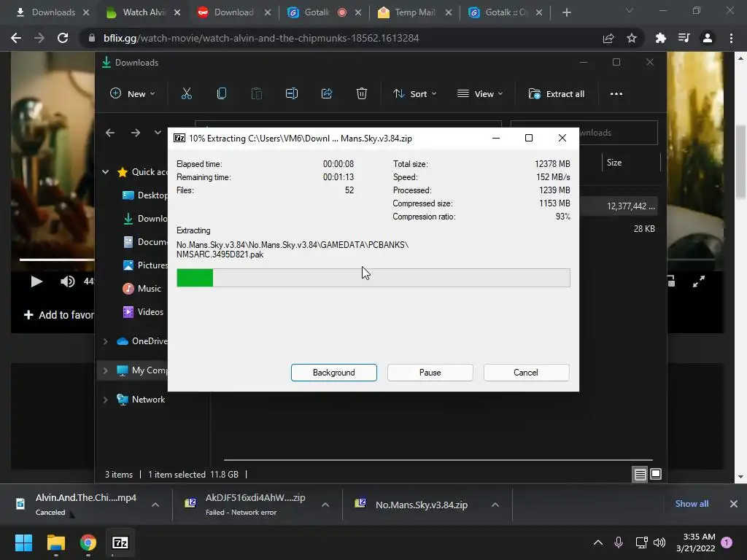747x560 pixels.
Task: Open Videos folder in sidebar
Action: 143,312
